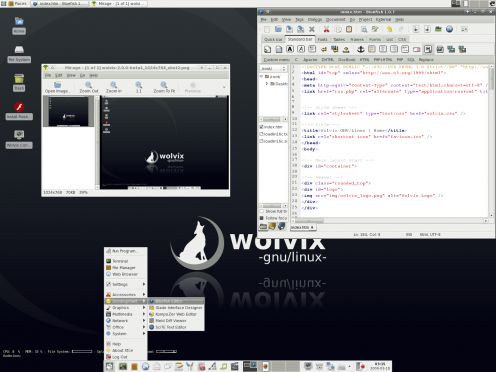Click Custom menu button in Bluefish
The height and width of the screenshot is (372, 496).
276,60
